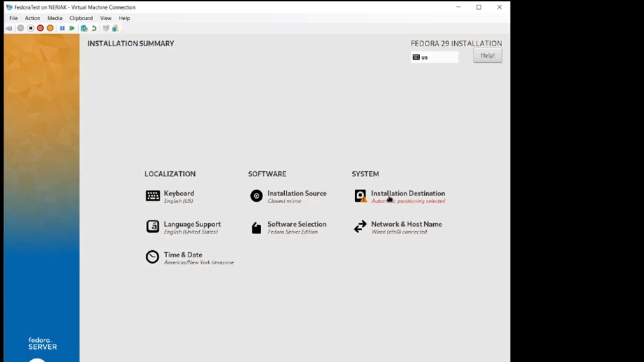Open the Clipboard menu
Image resolution: width=644 pixels, height=362 pixels.
pyautogui.click(x=81, y=18)
